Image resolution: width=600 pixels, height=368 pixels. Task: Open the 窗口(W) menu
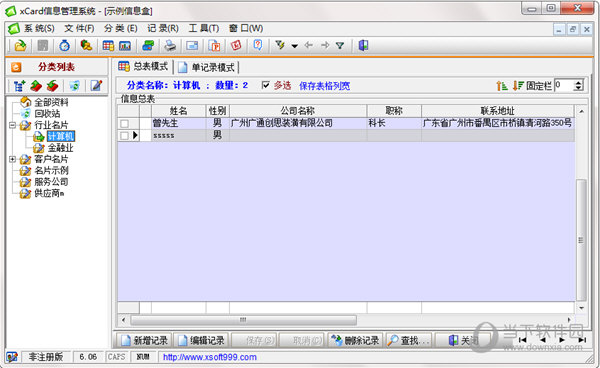tap(246, 28)
